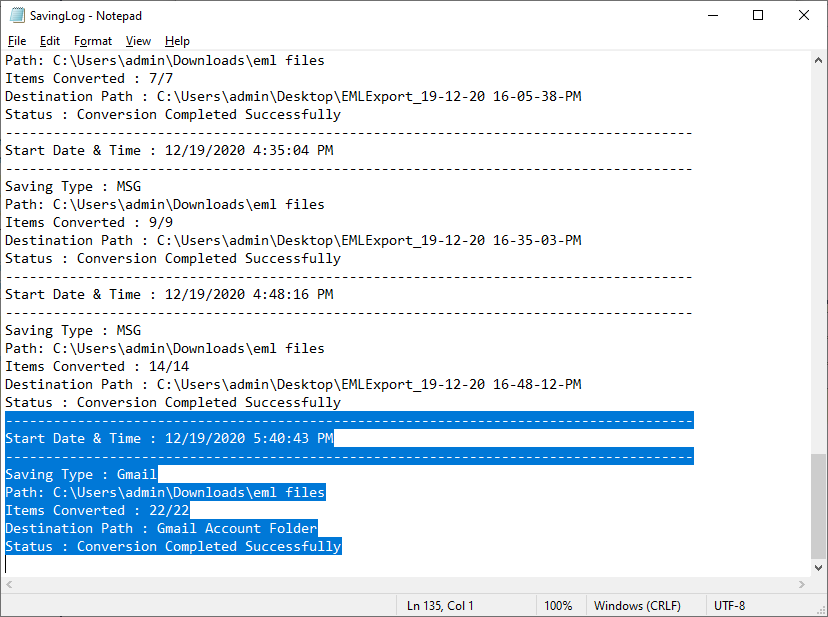
Task: Click the 'Items Converted : 14/14' line
Action: tap(97, 366)
